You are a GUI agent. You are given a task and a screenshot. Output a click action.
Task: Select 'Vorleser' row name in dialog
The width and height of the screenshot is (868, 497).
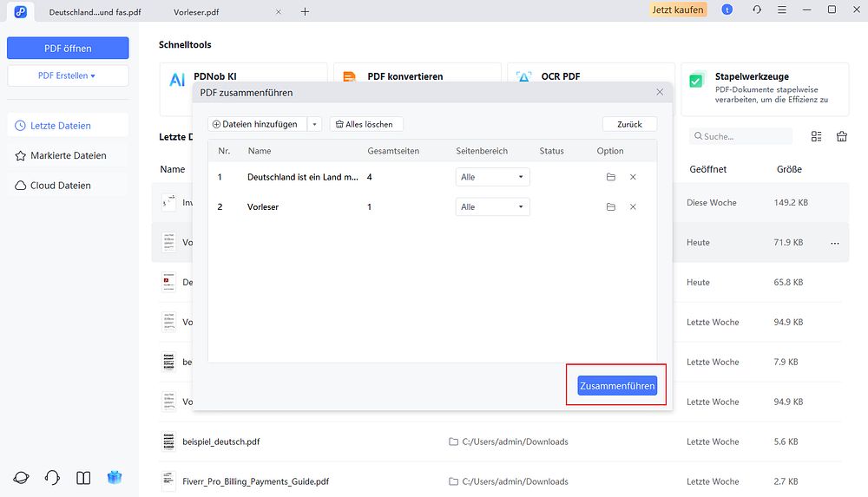point(263,207)
